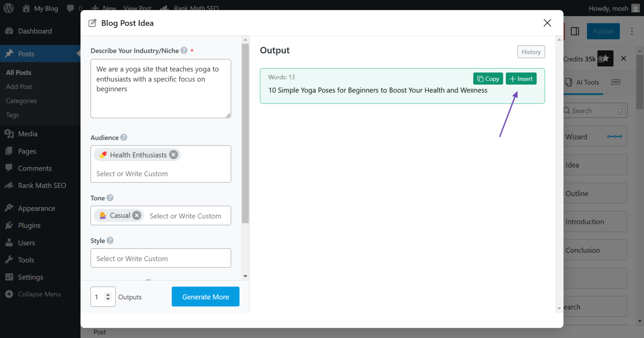Click the chat icon beside the AI Tools tab
Viewport: 644px width, 338px height.
point(616,81)
